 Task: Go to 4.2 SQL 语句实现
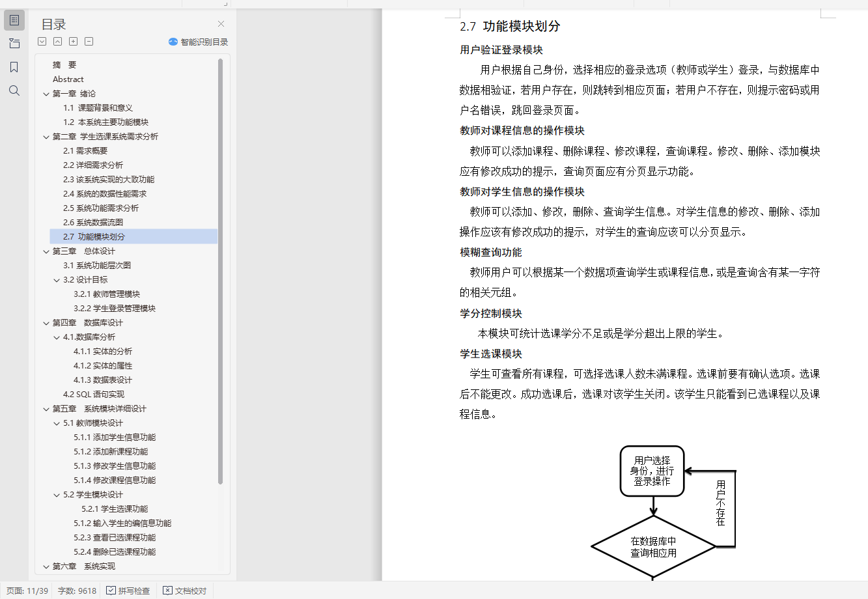coord(94,395)
